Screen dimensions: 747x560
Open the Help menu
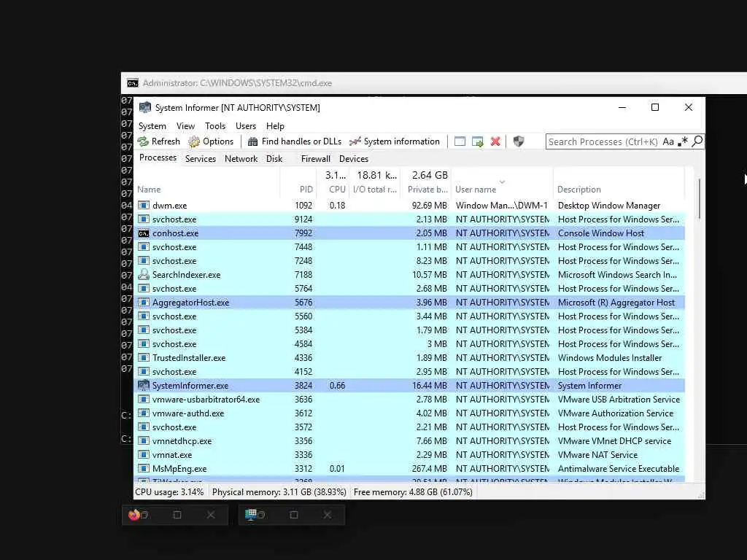275,126
